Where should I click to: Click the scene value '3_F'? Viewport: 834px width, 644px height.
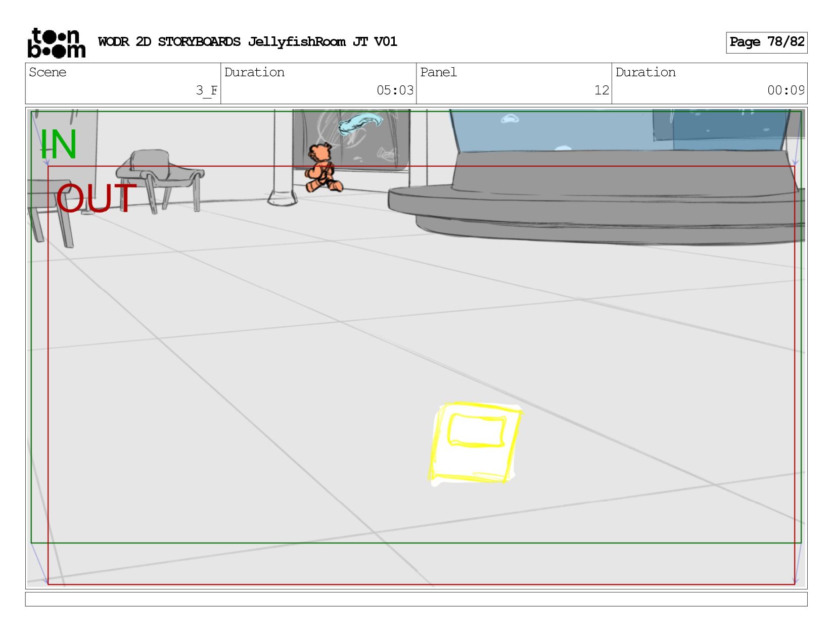(x=206, y=90)
